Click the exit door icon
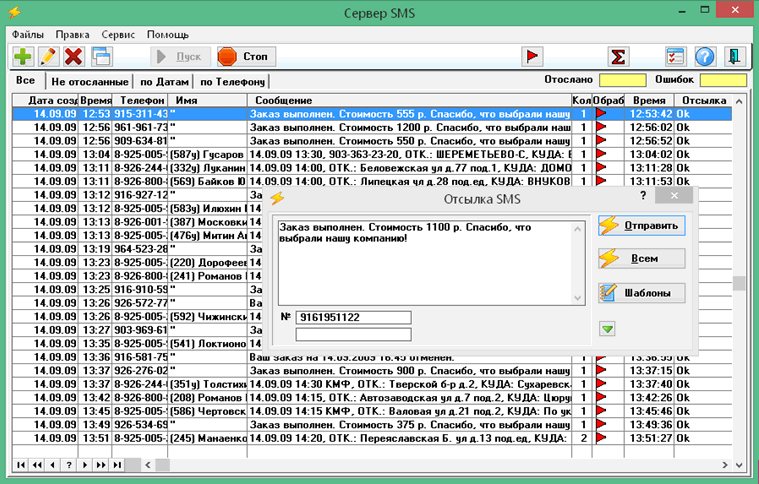Image resolution: width=759 pixels, height=484 pixels. pyautogui.click(x=734, y=57)
